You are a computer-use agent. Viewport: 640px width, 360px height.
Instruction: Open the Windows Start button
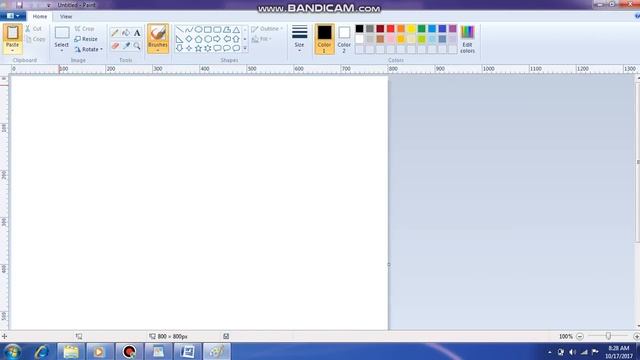12,351
